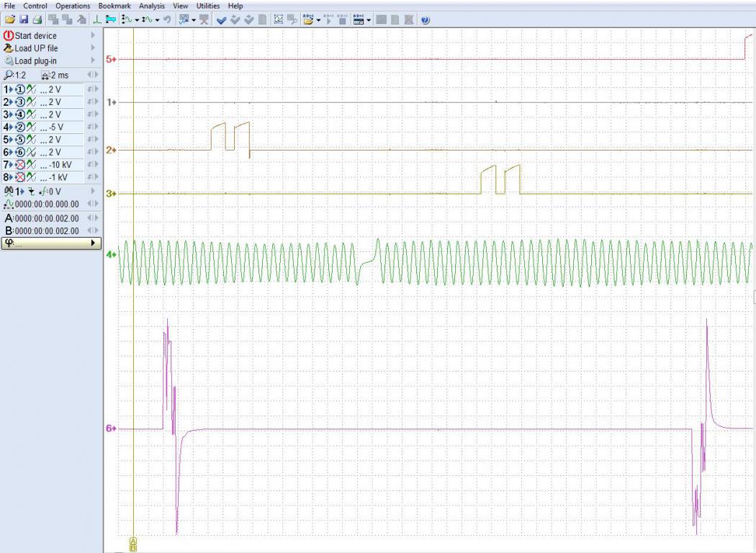
Task: Toggle the disabled channel 7 (-10 kV)
Action: [20, 165]
